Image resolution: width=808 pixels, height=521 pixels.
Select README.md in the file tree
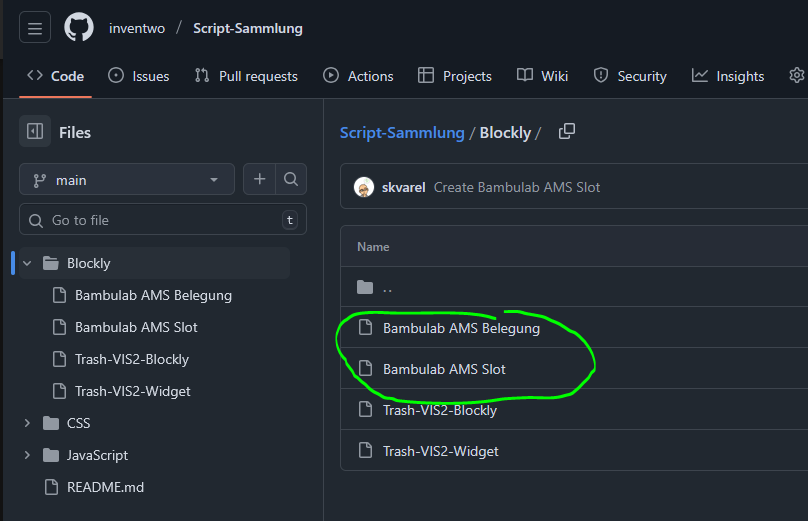(x=105, y=487)
